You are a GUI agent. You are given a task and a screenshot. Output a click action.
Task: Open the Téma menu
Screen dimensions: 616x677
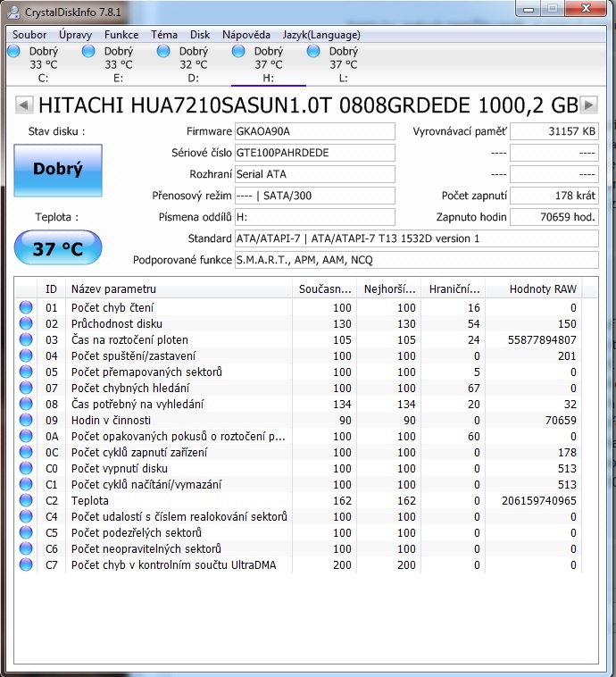[164, 35]
